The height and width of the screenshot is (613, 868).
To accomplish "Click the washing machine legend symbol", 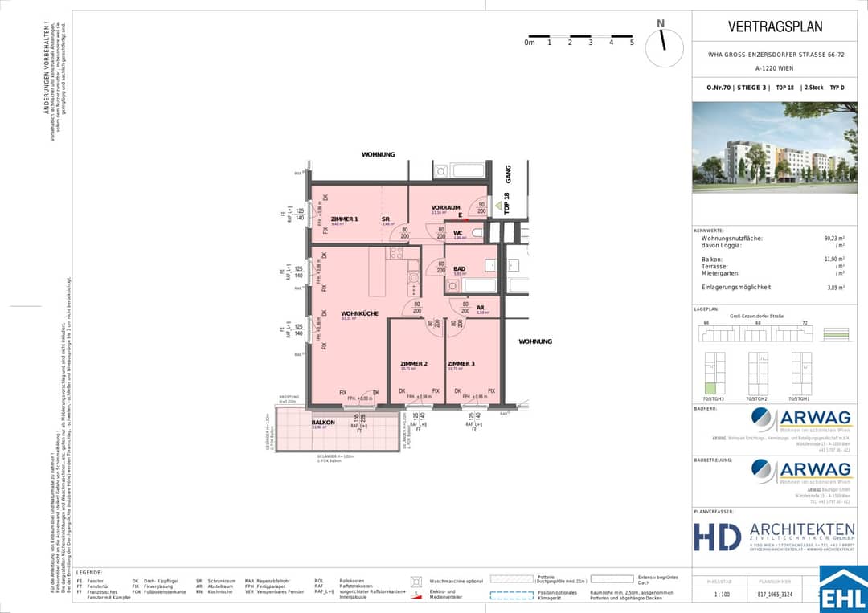I will [416, 582].
